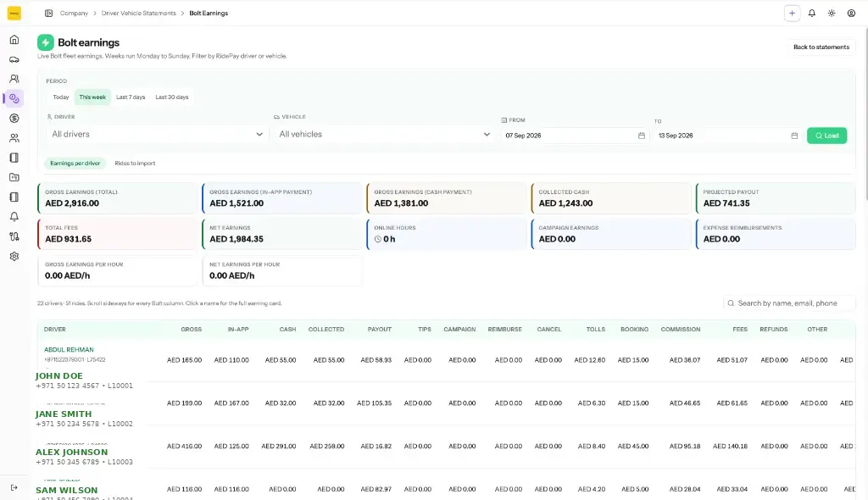868x500 pixels.
Task: Click gross value AED 416.00
Action: [184, 447]
